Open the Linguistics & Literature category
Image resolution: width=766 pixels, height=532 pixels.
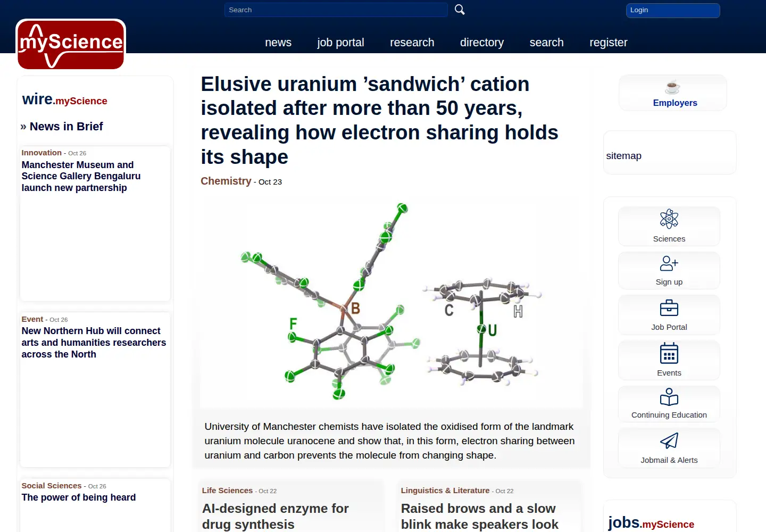click(445, 491)
